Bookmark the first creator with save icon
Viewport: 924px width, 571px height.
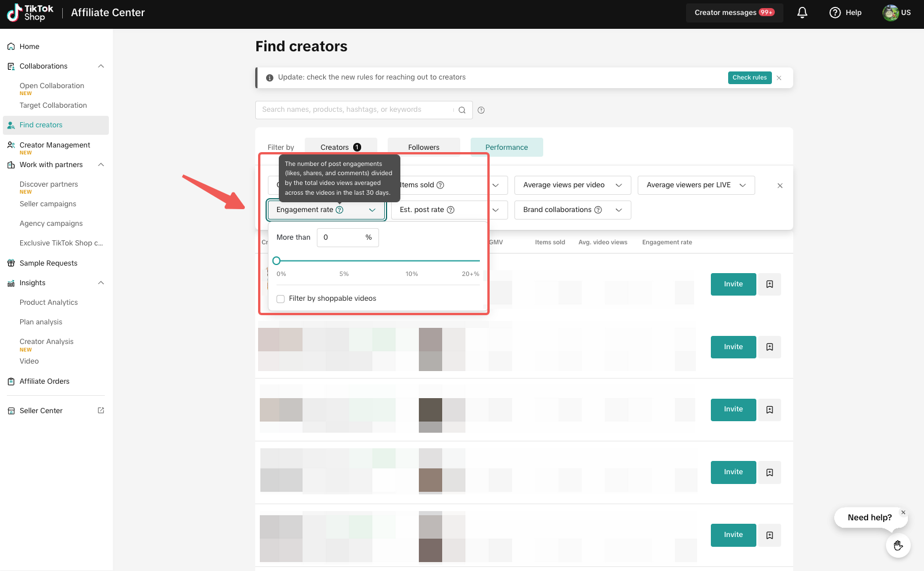click(770, 284)
